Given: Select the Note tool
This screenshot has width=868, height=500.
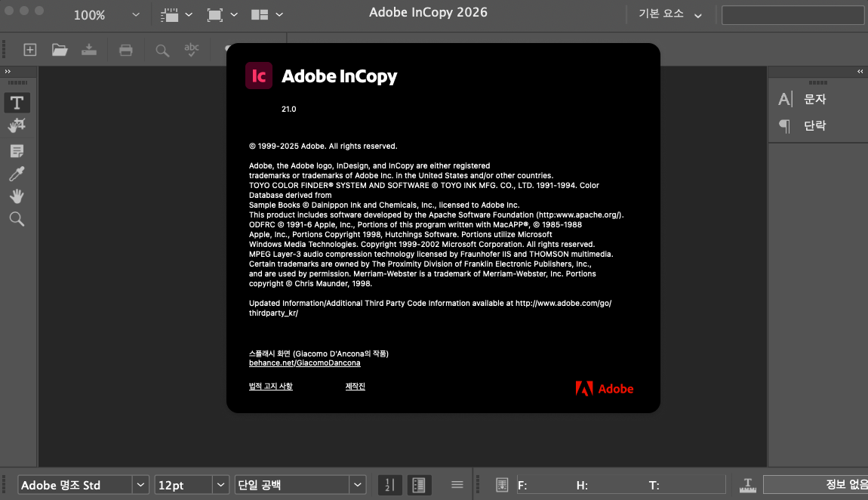Looking at the screenshot, I should [17, 150].
